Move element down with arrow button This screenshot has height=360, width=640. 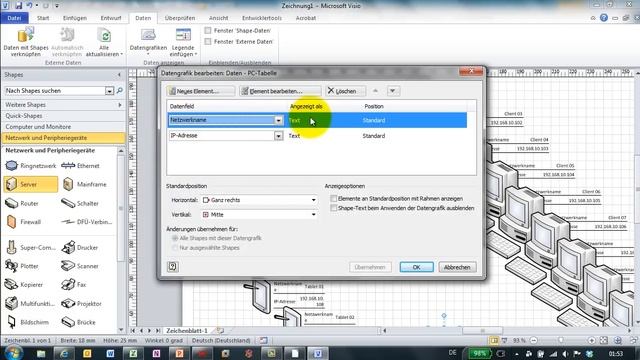(392, 91)
